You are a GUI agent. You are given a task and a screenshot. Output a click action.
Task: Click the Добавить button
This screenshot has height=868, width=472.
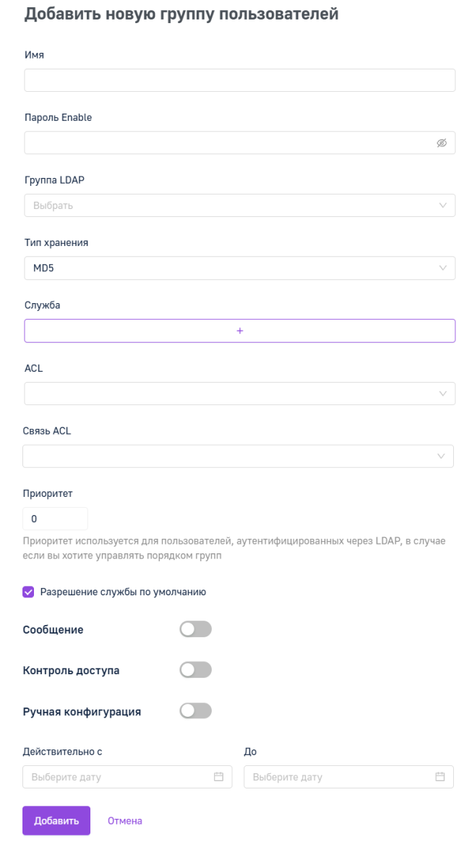[x=56, y=821]
